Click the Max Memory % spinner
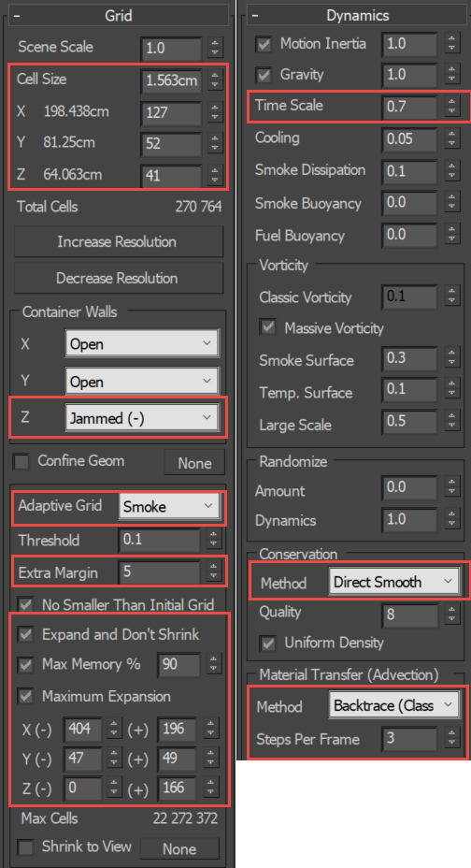This screenshot has width=471, height=868. 213,664
